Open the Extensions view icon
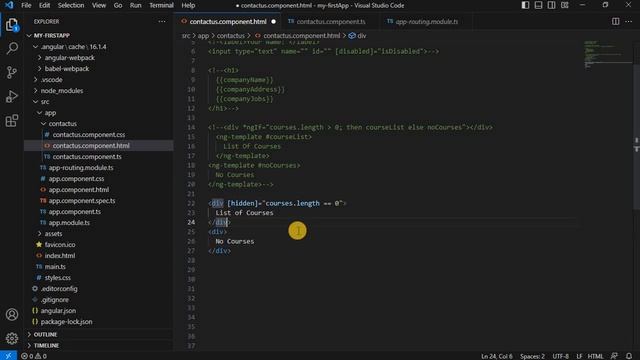640x360 pixels. coord(12,120)
